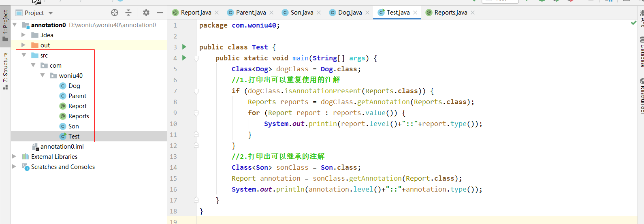This screenshot has height=224, width=644.
Task: Close the Reports.java tab
Action: click(473, 13)
